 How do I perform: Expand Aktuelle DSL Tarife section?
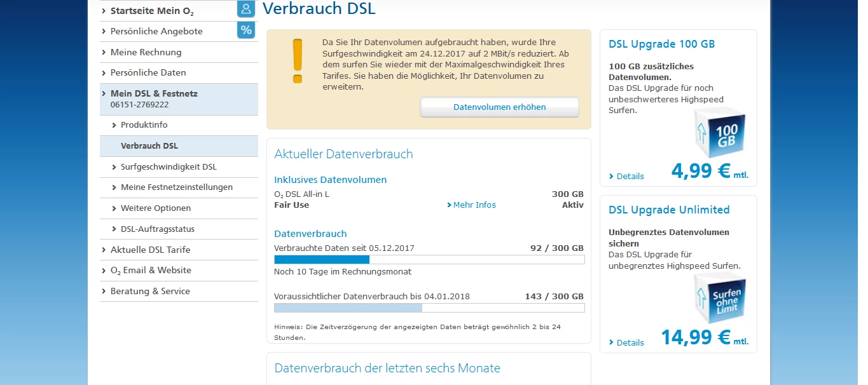tap(179, 250)
